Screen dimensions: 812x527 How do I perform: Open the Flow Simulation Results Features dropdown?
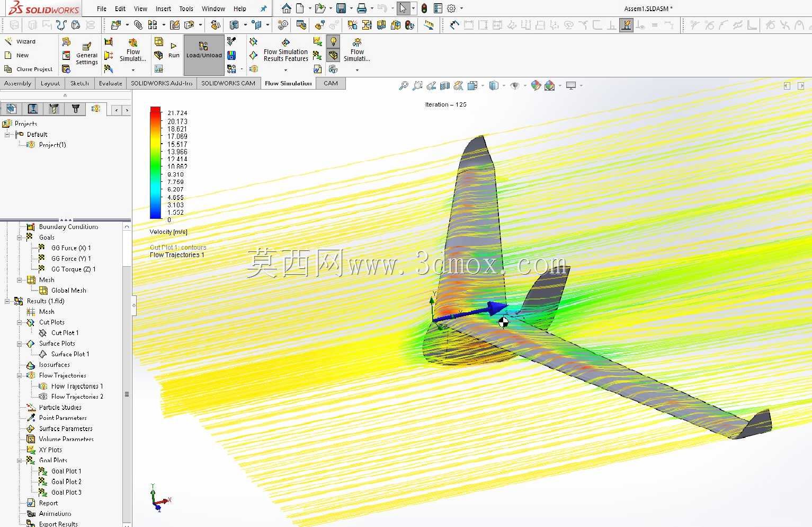[x=285, y=70]
